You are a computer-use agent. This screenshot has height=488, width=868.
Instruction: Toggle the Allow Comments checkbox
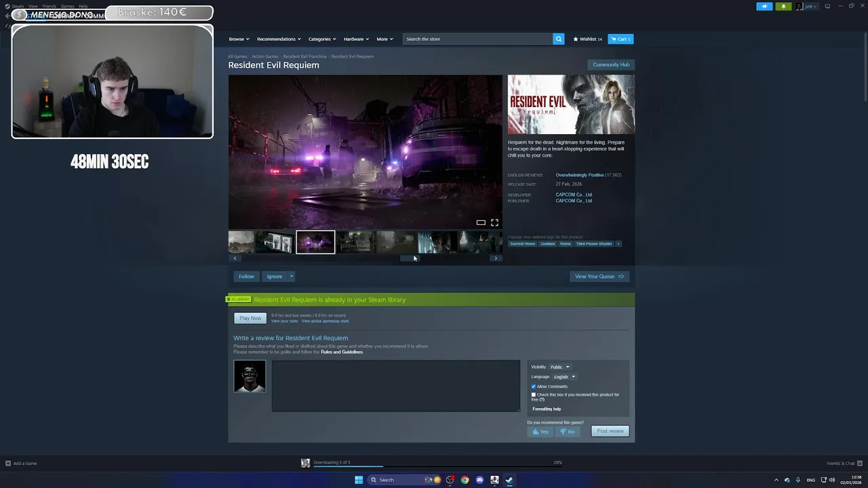pos(534,386)
